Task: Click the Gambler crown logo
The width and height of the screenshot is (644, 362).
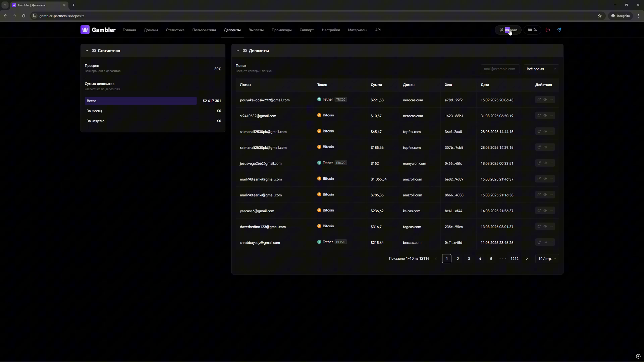Action: (85, 30)
